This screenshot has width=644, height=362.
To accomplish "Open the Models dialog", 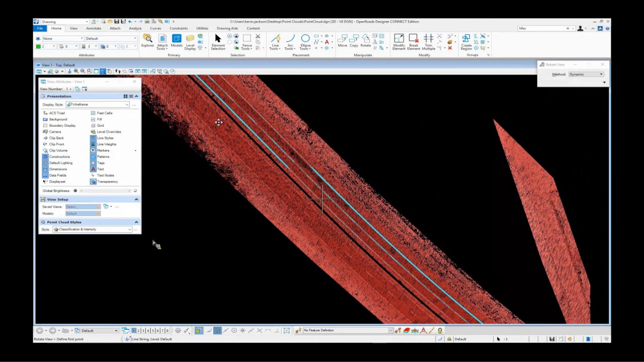I will (x=177, y=41).
